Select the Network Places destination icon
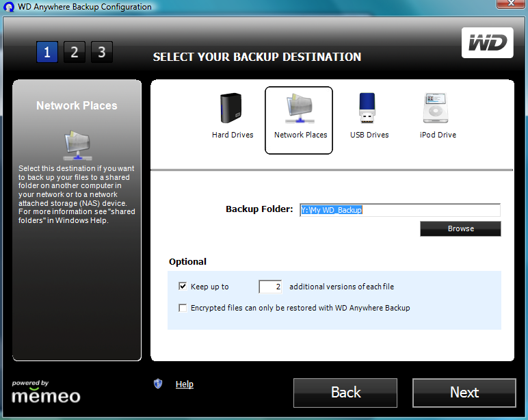Image resolution: width=528 pixels, height=420 pixels. 300,109
